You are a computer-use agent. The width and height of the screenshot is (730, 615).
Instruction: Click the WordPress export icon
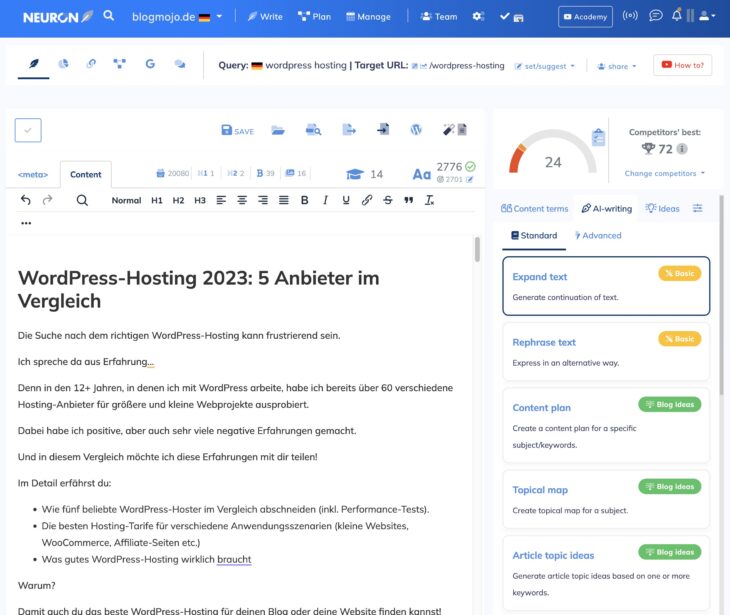pos(416,129)
